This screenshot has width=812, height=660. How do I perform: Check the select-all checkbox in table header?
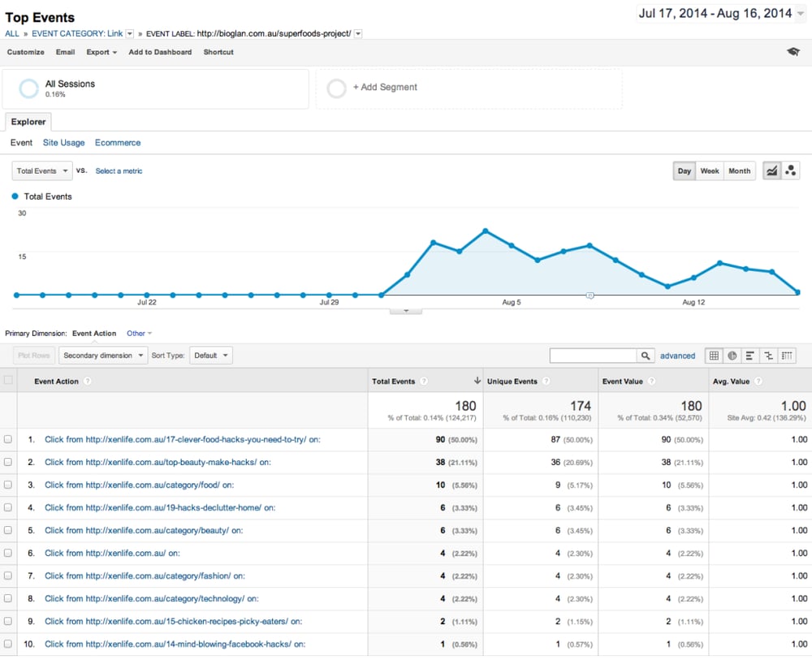click(8, 381)
